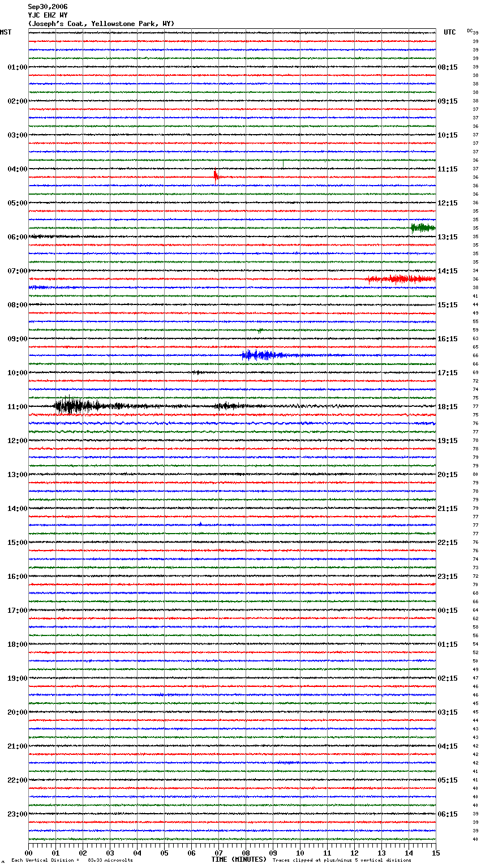Select the 02:00 MST time label
This screenshot has width=481, height=868.
tap(17, 101)
